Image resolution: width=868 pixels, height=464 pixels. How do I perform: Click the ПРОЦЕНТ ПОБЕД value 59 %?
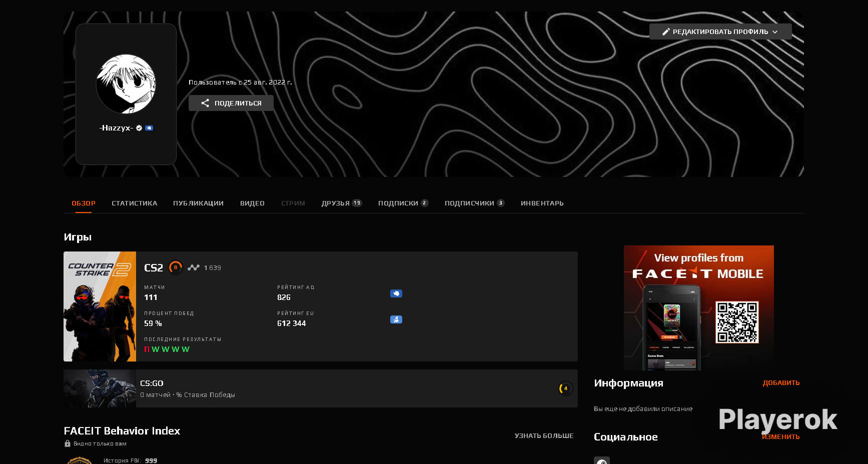point(153,323)
